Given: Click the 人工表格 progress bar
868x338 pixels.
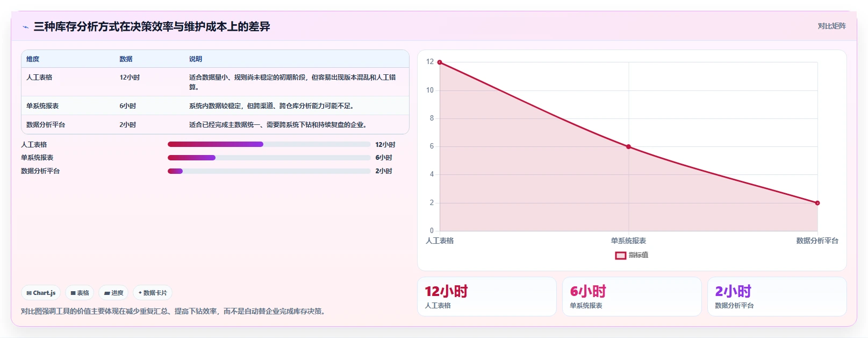Looking at the screenshot, I should (x=269, y=144).
